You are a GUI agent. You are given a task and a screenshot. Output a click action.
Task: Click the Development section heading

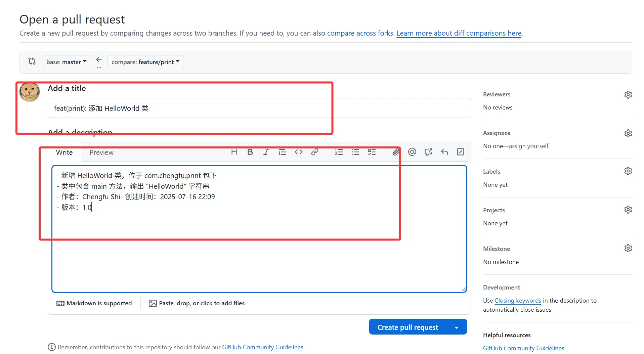pyautogui.click(x=501, y=287)
